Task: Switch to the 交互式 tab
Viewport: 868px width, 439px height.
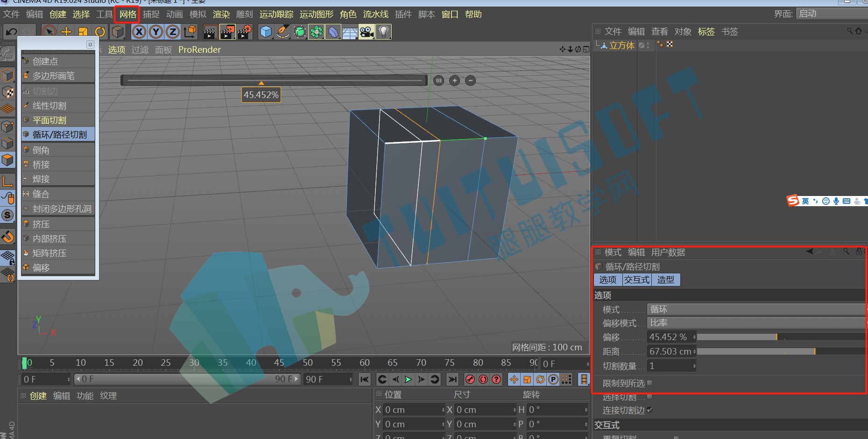Action: coord(637,280)
